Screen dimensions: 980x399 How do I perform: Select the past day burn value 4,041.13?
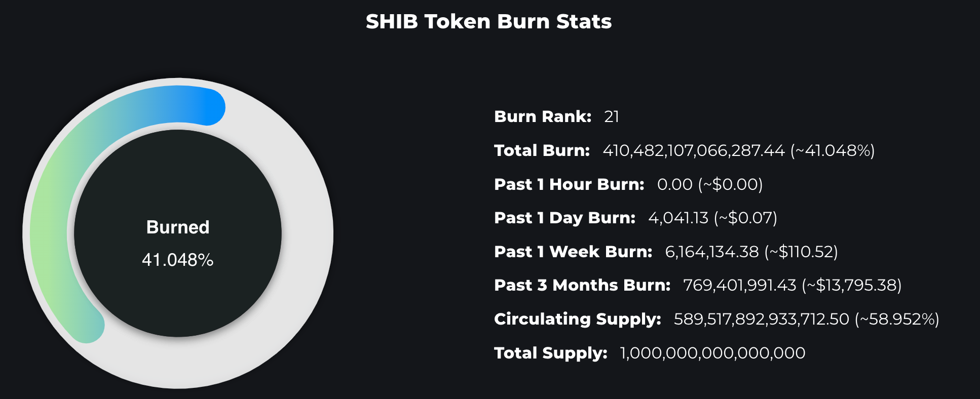[x=678, y=218]
